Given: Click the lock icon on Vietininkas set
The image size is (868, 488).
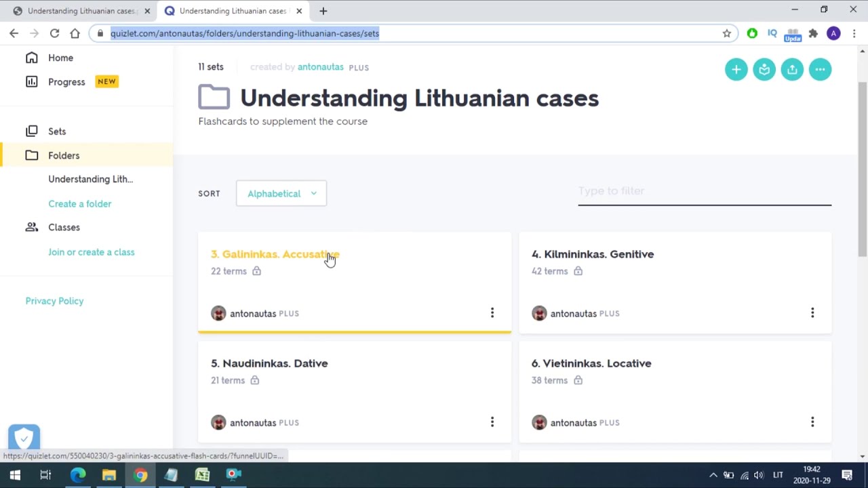Looking at the screenshot, I should 578,380.
